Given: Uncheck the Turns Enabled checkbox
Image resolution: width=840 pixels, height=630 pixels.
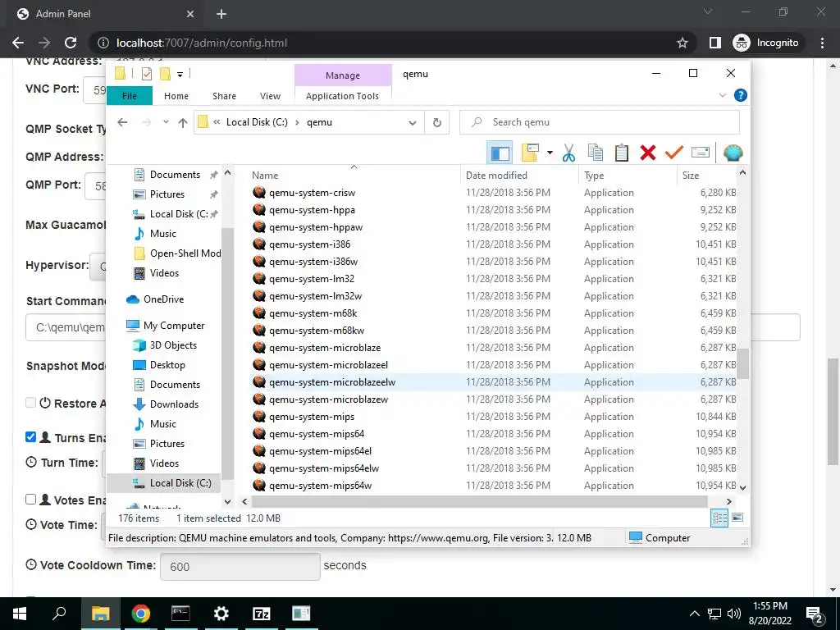Looking at the screenshot, I should [30, 436].
